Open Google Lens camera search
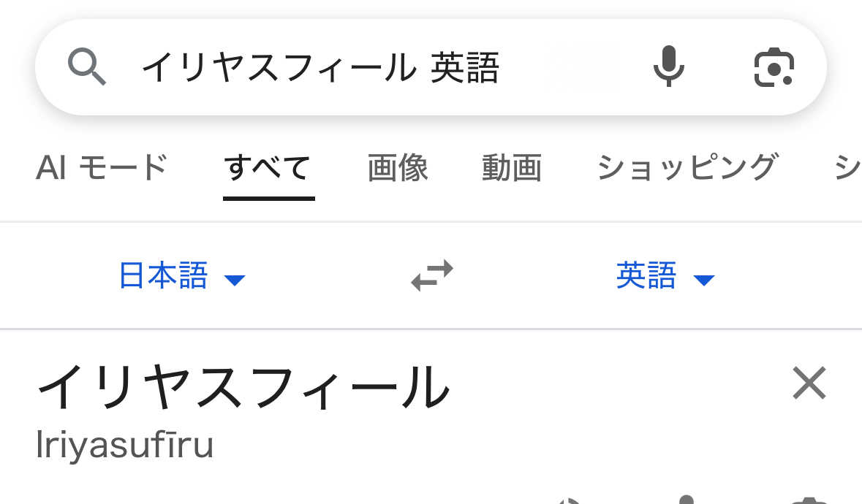The height and width of the screenshot is (504, 862). pos(774,68)
